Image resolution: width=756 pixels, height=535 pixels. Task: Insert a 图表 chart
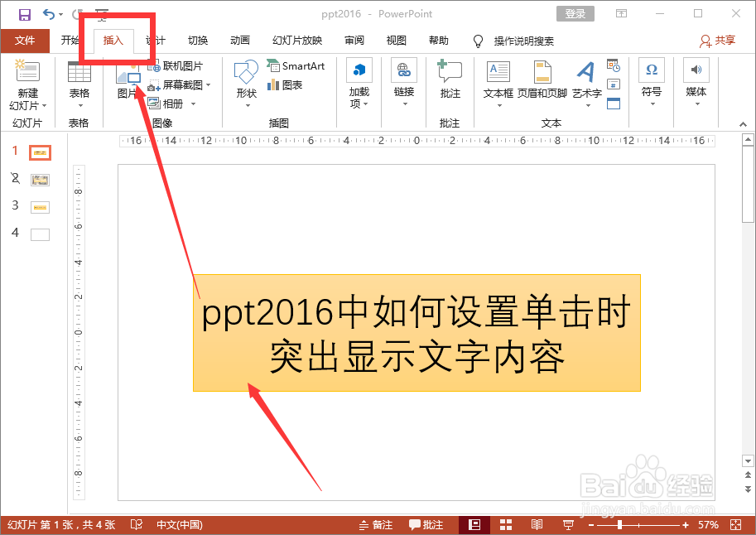[285, 85]
